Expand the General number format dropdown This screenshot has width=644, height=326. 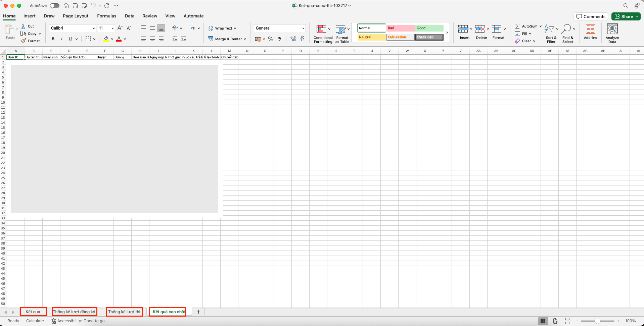point(303,28)
